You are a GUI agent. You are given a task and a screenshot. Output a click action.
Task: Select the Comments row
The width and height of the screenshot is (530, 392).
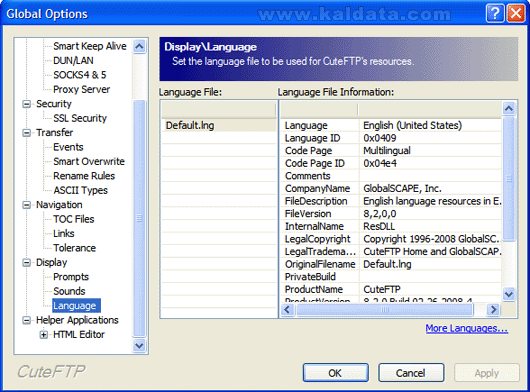coord(391,176)
